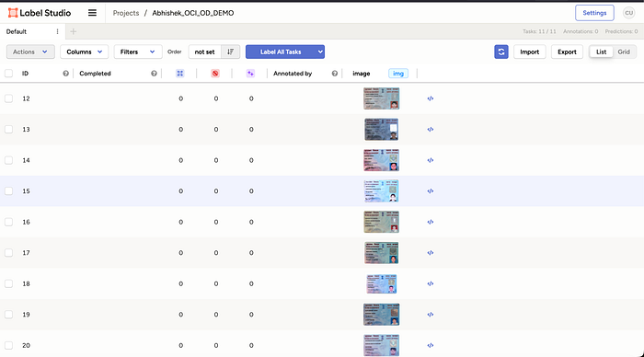644x357 pixels.
Task: Show task source code for row 15
Action: [431, 191]
